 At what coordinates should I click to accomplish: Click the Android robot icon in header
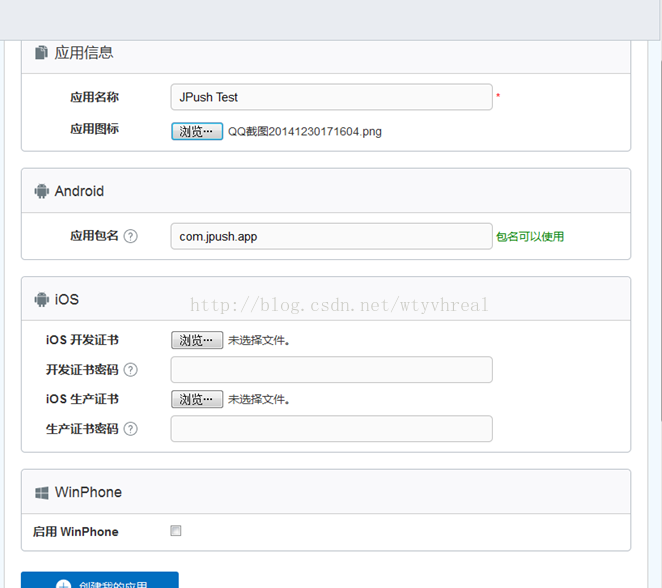[x=41, y=191]
